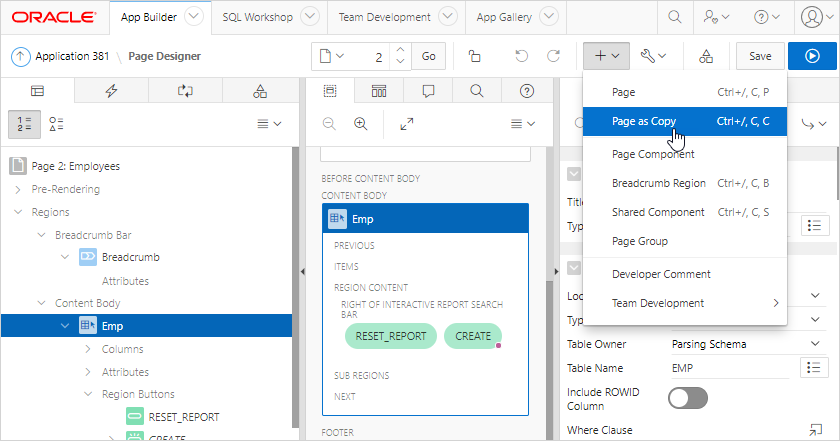Open the left pane hamburger menu
Screen dimensions: 840x441
(x=269, y=124)
